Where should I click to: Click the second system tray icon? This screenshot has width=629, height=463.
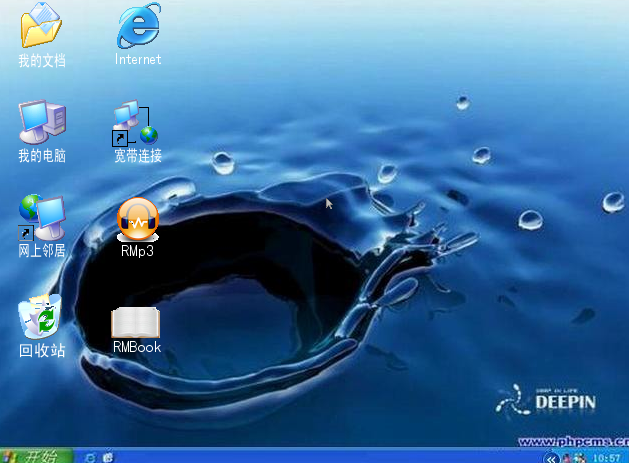580,458
